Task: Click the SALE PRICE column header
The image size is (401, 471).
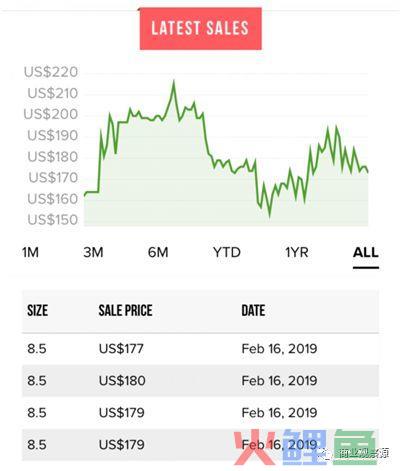Action: [x=125, y=310]
